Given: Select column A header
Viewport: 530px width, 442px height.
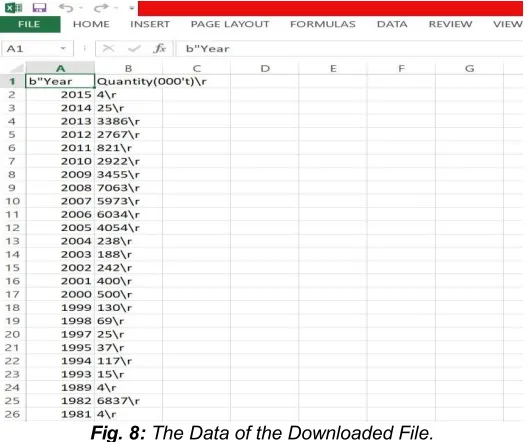Looking at the screenshot, I should tap(60, 68).
